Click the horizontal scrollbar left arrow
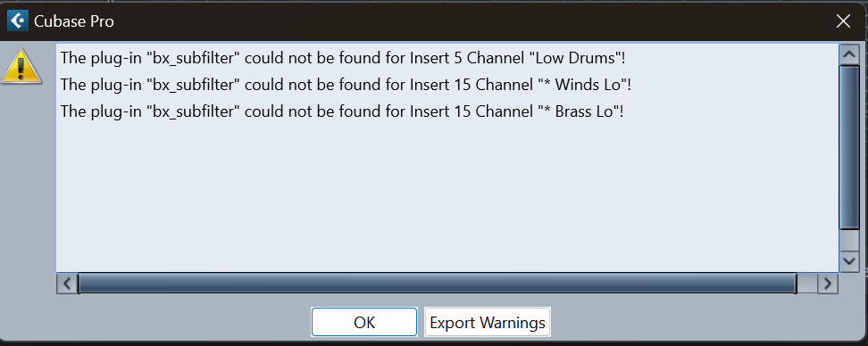868x346 pixels. tap(67, 284)
